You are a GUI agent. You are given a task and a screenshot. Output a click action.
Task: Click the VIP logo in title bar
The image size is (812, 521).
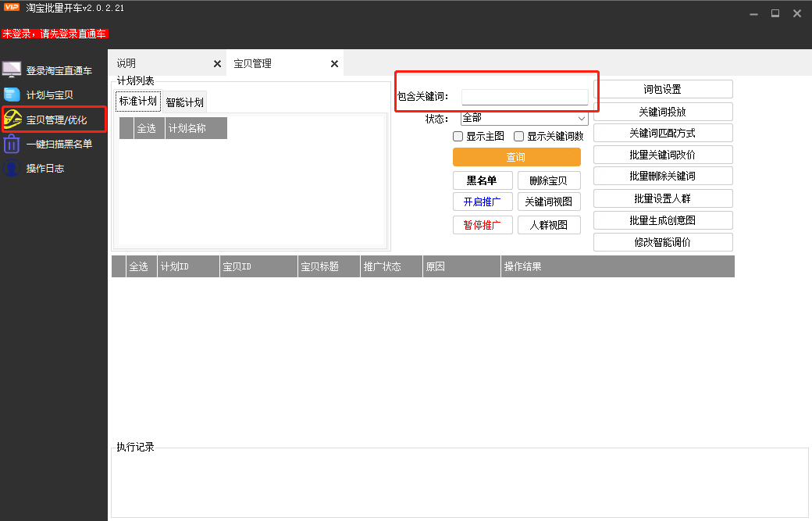(x=12, y=7)
